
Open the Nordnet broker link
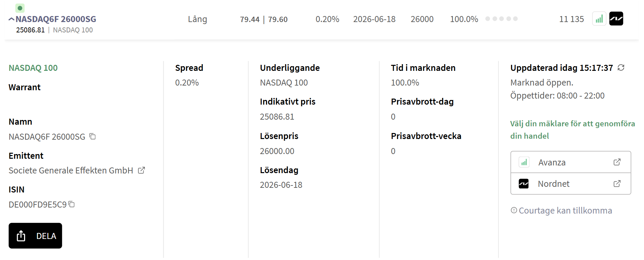point(553,184)
